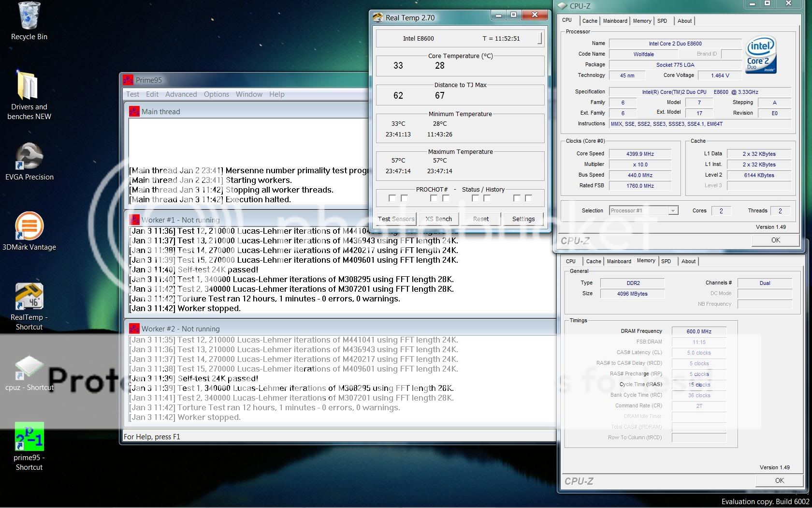The width and height of the screenshot is (812, 508).
Task: Open the RealTemp shortcut icon
Action: tap(29, 297)
